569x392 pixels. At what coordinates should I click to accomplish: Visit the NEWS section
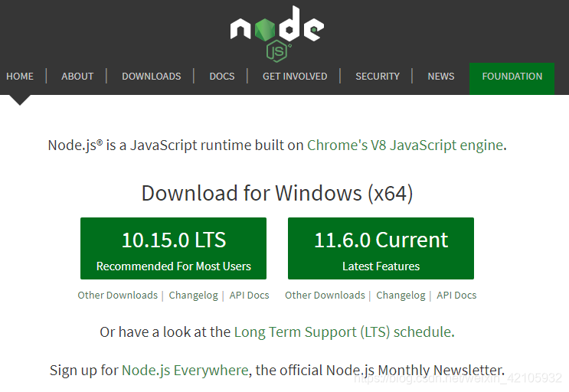[441, 76]
